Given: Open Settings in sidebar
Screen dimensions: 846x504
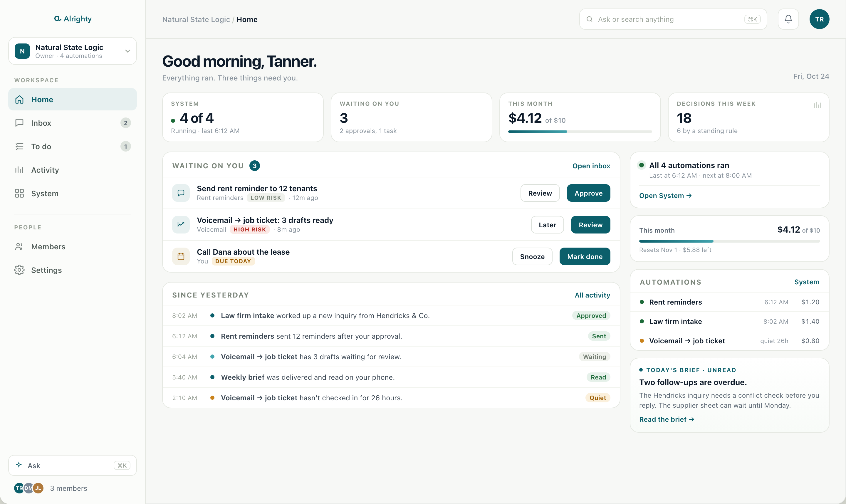Looking at the screenshot, I should coord(72,270).
